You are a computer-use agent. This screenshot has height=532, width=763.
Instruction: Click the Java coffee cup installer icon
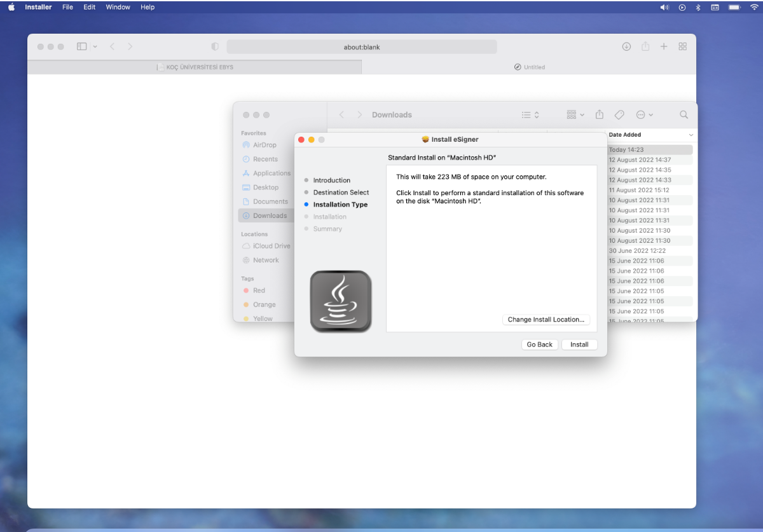tap(341, 301)
